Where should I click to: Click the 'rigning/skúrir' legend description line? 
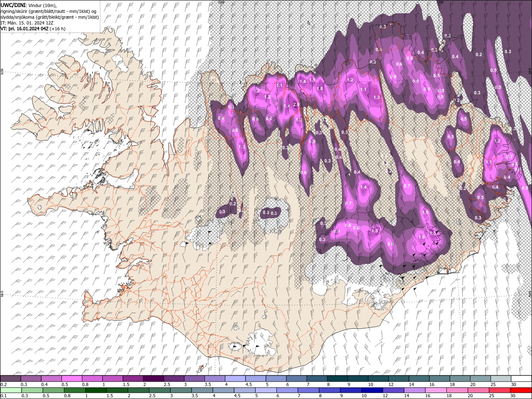click(x=49, y=11)
